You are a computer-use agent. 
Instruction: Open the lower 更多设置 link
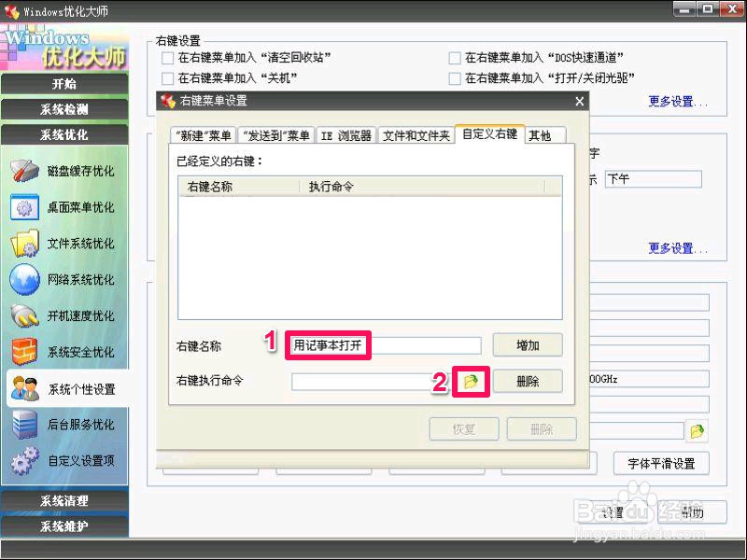[x=678, y=248]
